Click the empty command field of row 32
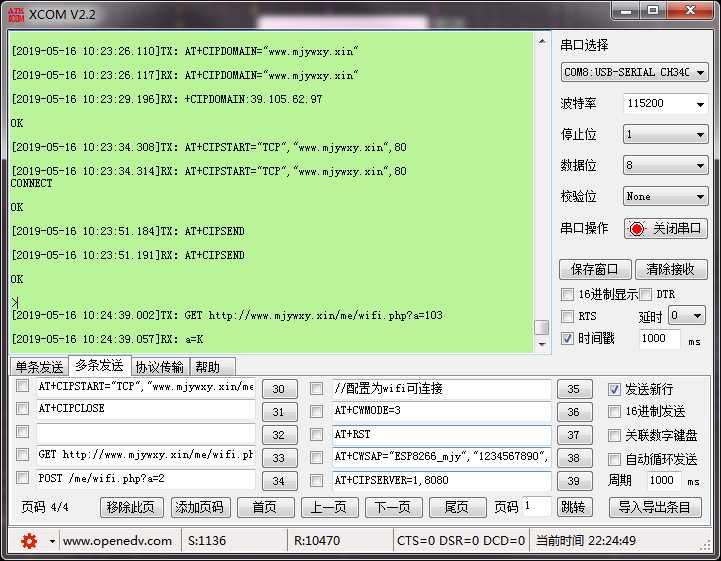Viewport: 721px width, 561px height. click(146, 432)
